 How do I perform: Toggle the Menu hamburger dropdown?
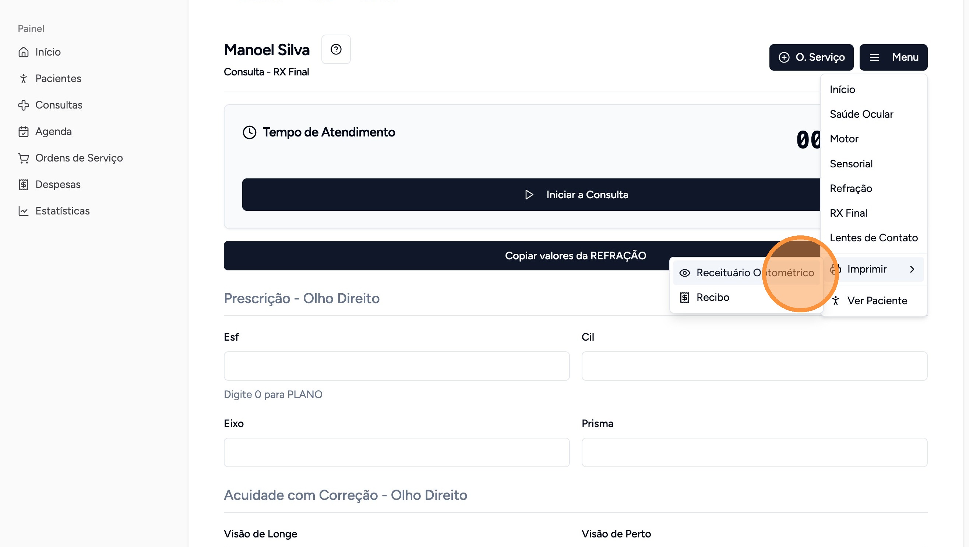[893, 57]
